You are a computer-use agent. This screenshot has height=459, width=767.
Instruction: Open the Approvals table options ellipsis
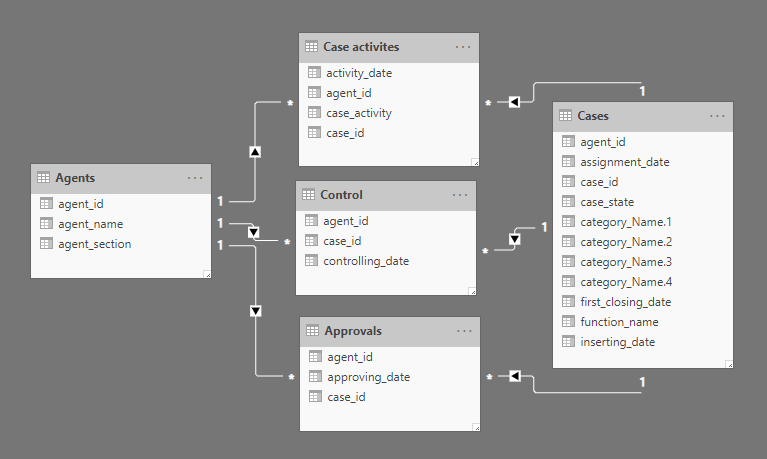point(464,331)
